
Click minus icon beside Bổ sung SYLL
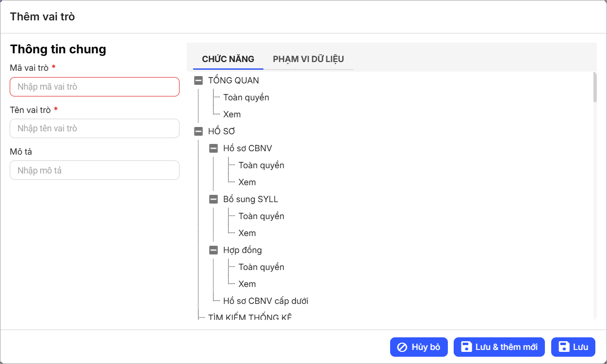point(213,199)
